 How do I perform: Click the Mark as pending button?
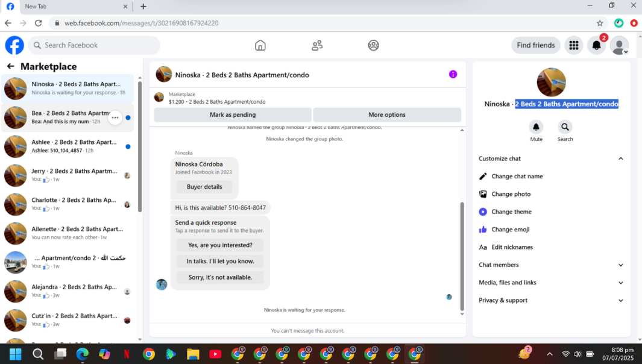point(233,115)
